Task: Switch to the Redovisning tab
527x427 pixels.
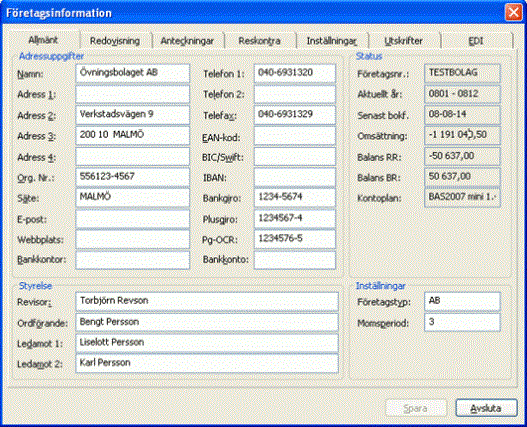Action: 115,41
